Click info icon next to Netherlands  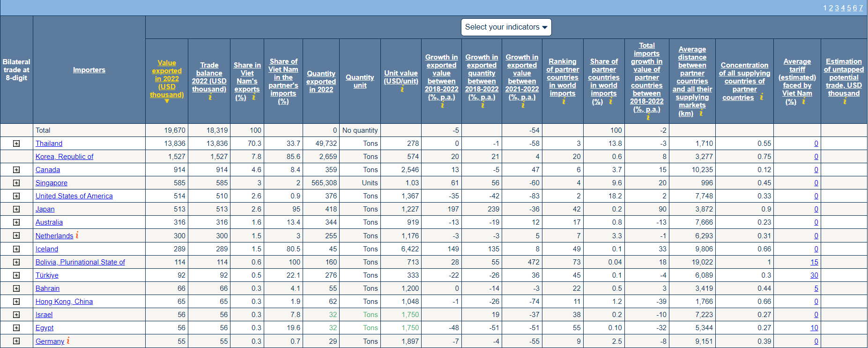coord(77,235)
